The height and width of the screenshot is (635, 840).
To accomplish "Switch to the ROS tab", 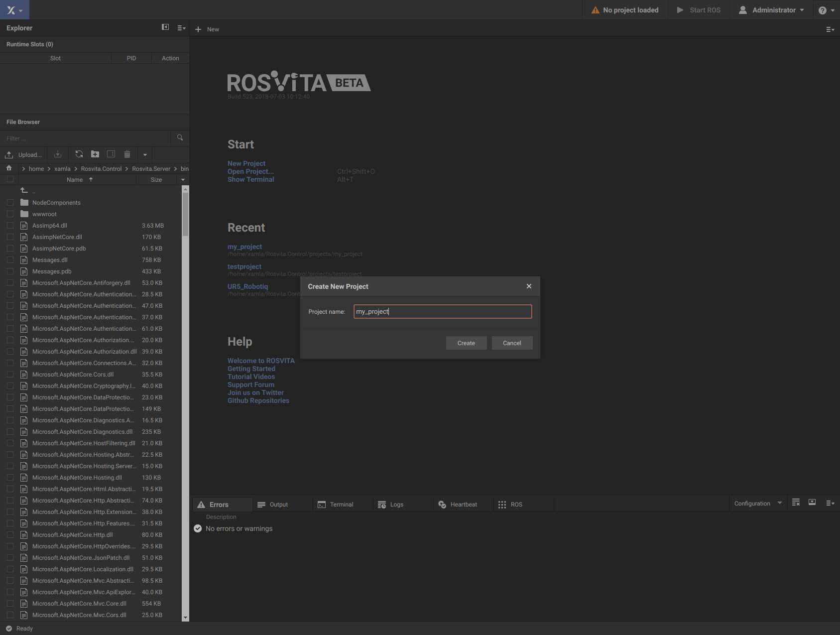I will tap(524, 505).
